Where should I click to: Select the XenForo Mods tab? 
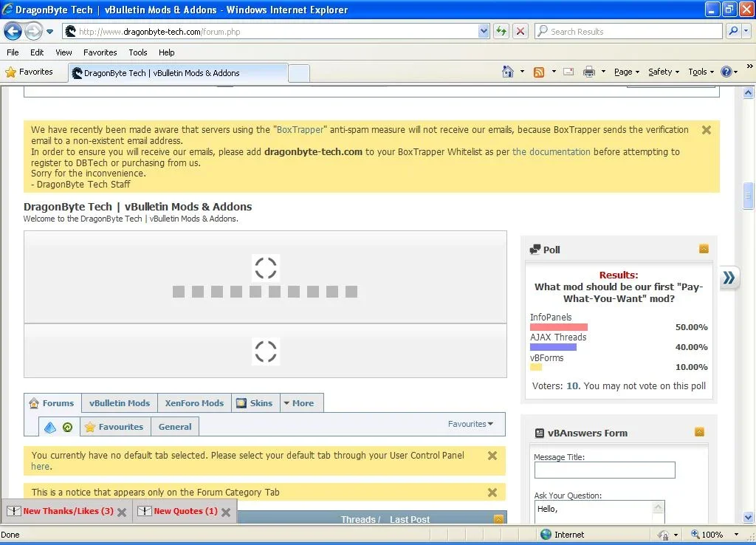[x=194, y=403]
